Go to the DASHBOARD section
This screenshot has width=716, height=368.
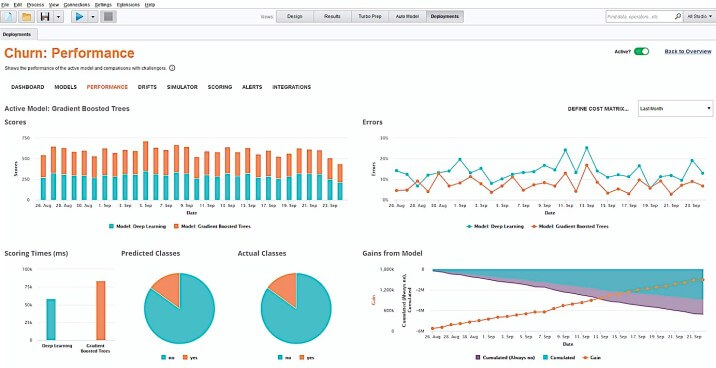[x=28, y=87]
